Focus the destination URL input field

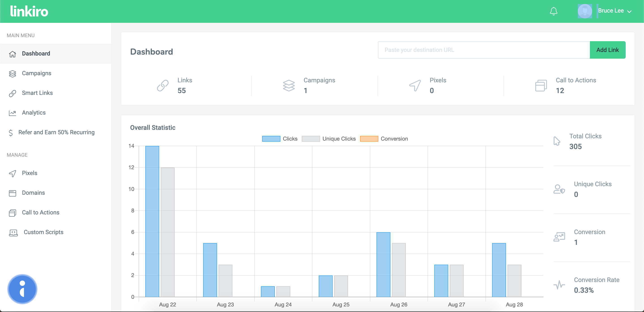(x=484, y=50)
